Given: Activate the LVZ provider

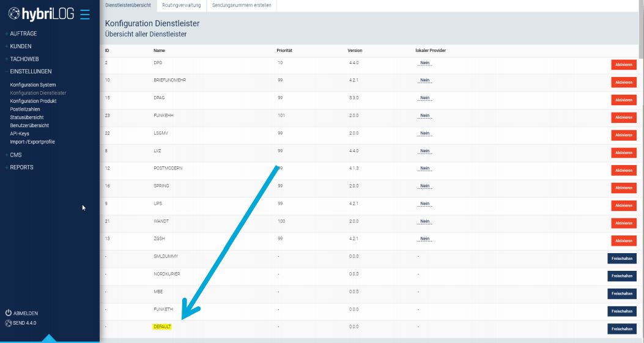Looking at the screenshot, I should click(623, 153).
